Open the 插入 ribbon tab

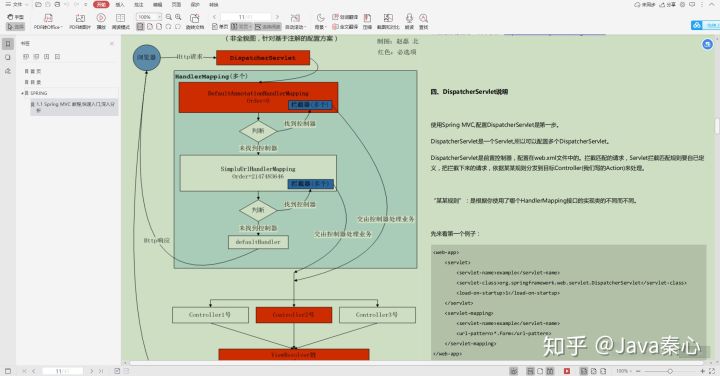[120, 5]
